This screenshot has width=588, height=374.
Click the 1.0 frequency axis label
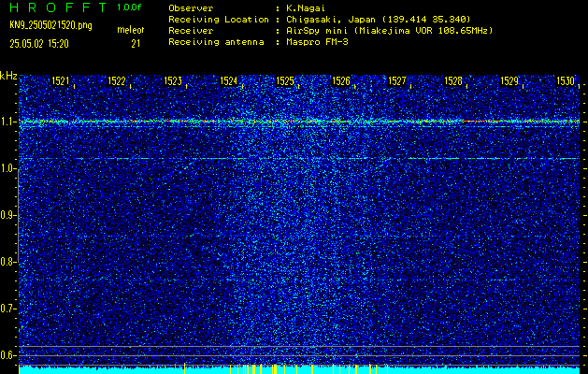point(7,168)
